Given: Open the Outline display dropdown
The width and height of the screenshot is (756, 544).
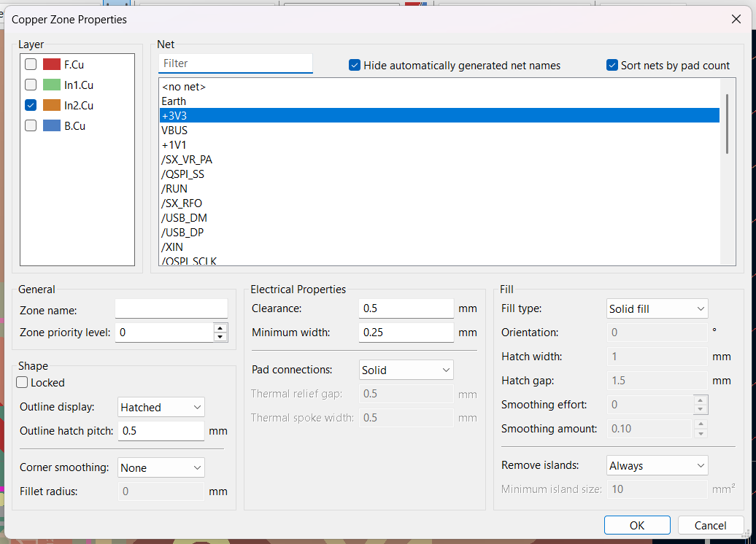Looking at the screenshot, I should coord(161,408).
